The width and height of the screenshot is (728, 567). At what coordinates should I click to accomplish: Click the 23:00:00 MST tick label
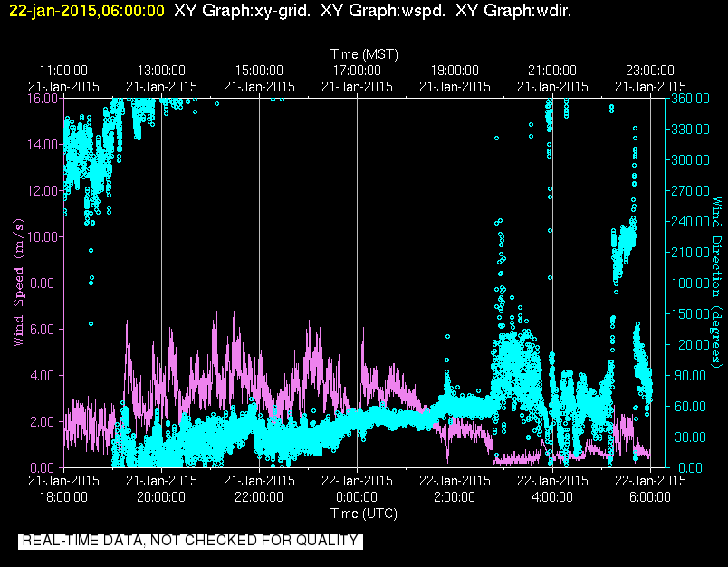click(x=650, y=71)
